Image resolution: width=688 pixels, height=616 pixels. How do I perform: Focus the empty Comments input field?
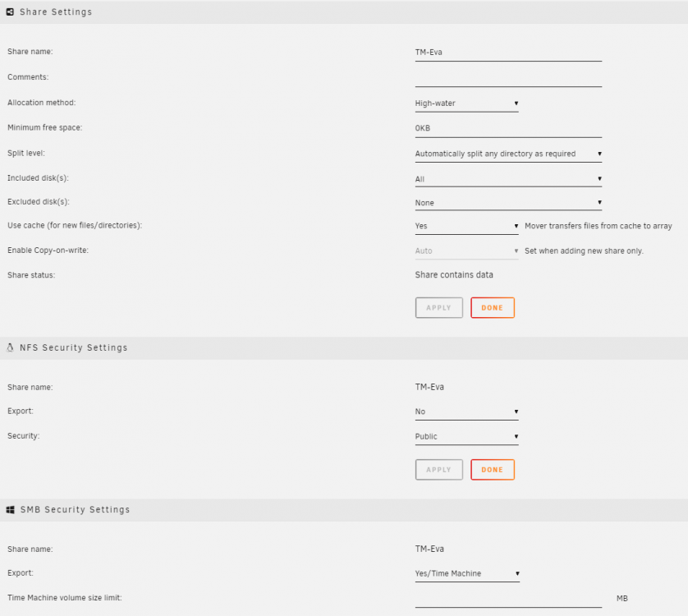click(508, 78)
